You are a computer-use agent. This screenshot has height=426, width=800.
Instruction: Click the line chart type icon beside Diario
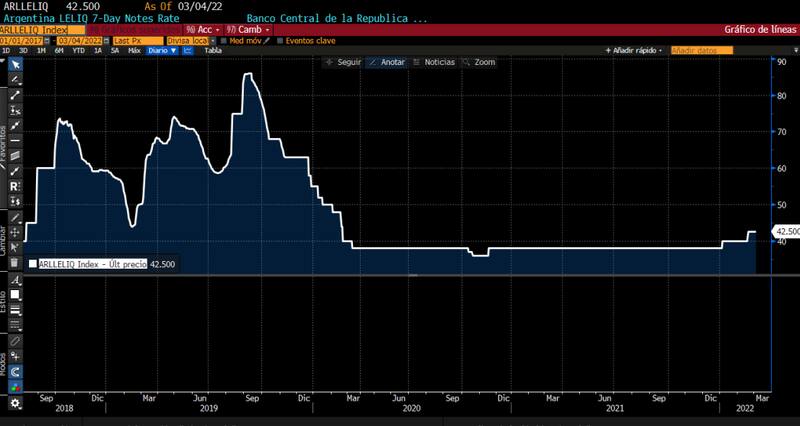pyautogui.click(x=186, y=50)
